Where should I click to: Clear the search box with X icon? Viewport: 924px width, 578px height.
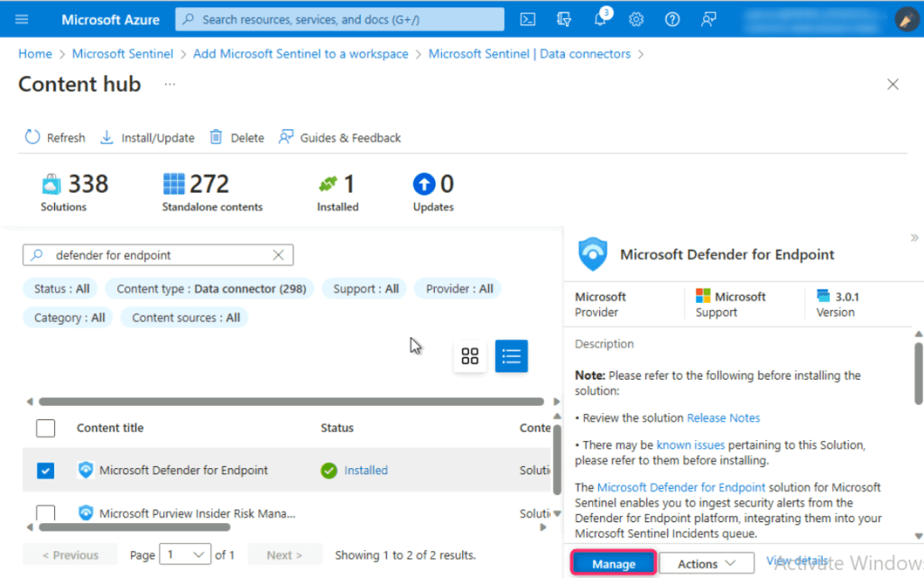[279, 255]
